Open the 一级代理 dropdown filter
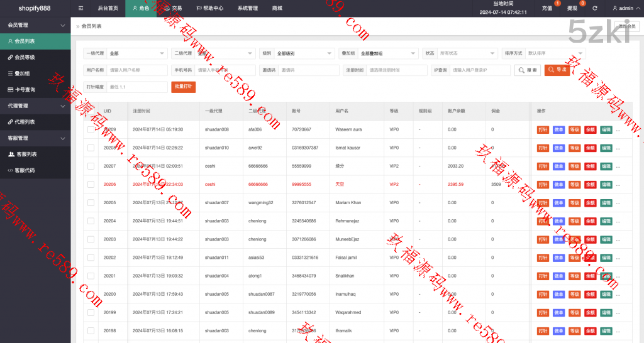Image resolution: width=644 pixels, height=343 pixels. [x=136, y=53]
